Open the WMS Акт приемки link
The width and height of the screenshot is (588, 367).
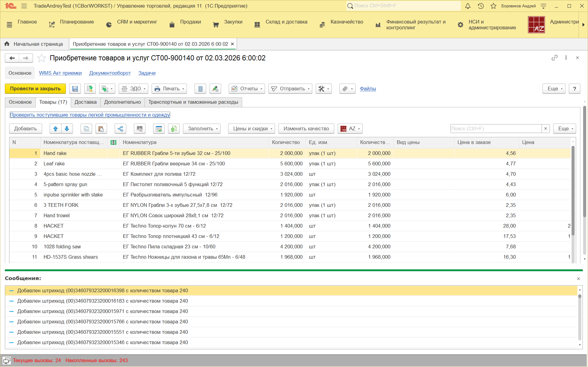(x=60, y=73)
